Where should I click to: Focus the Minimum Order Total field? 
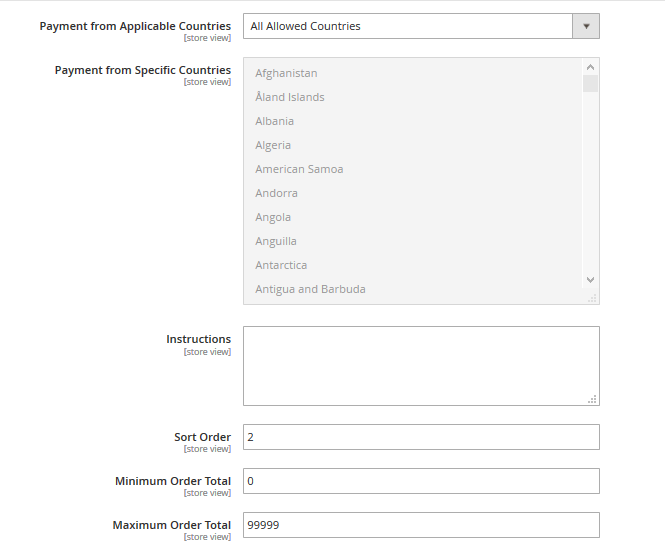(x=421, y=481)
